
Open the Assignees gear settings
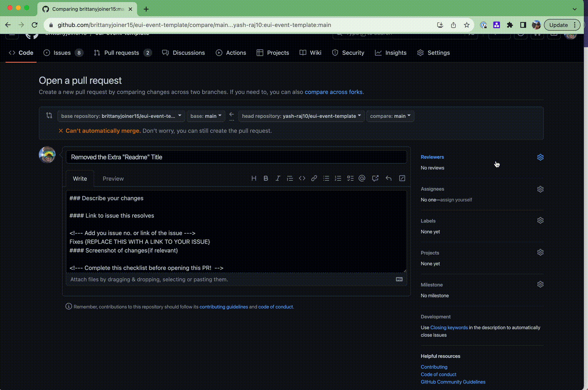540,189
